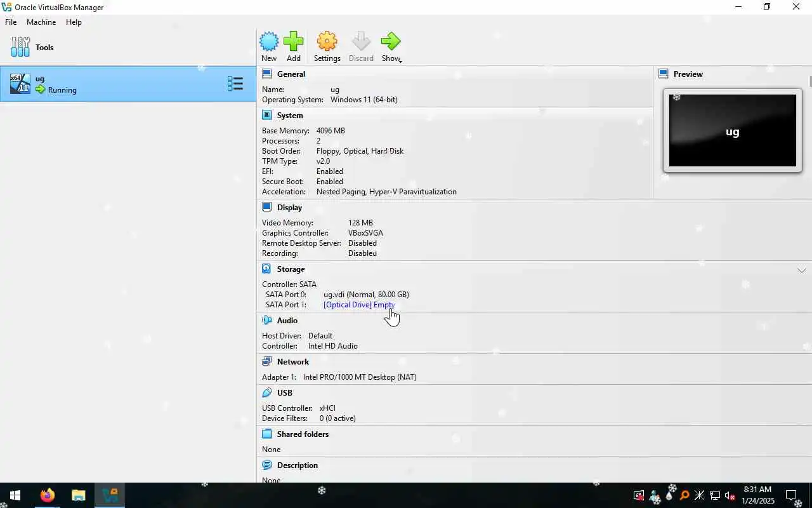Open the Network settings heading link
Image resolution: width=812 pixels, height=508 pixels.
click(x=293, y=362)
